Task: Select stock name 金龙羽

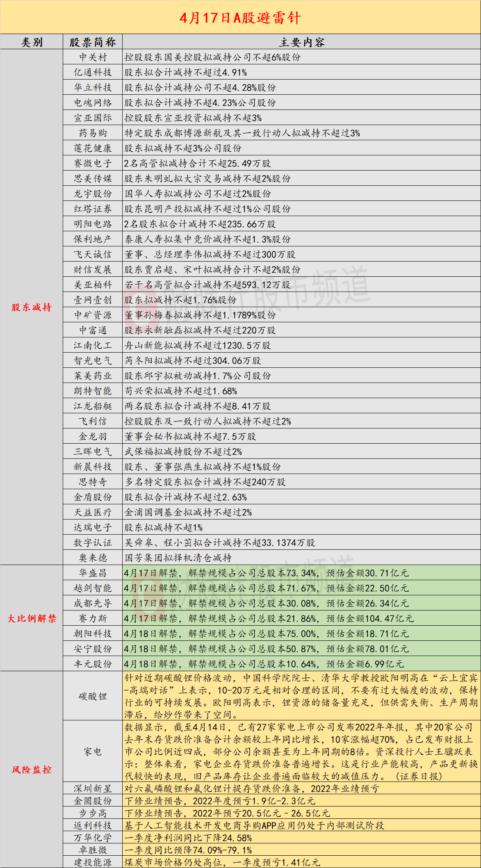Action: tap(93, 437)
